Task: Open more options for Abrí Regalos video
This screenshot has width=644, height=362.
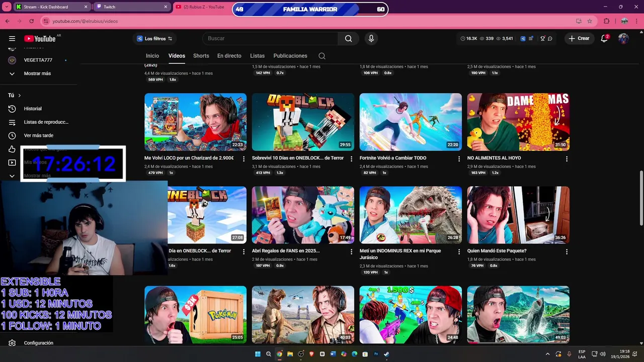Action: (x=351, y=251)
